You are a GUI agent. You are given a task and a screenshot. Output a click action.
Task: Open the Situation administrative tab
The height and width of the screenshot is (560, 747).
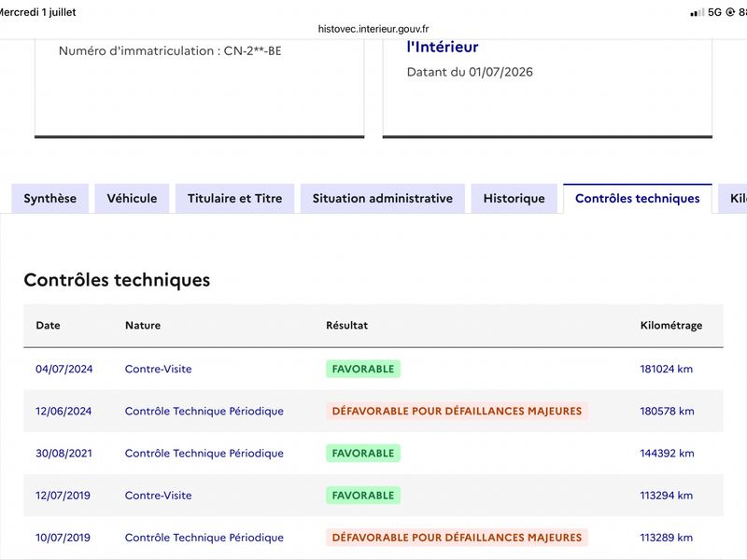click(383, 199)
